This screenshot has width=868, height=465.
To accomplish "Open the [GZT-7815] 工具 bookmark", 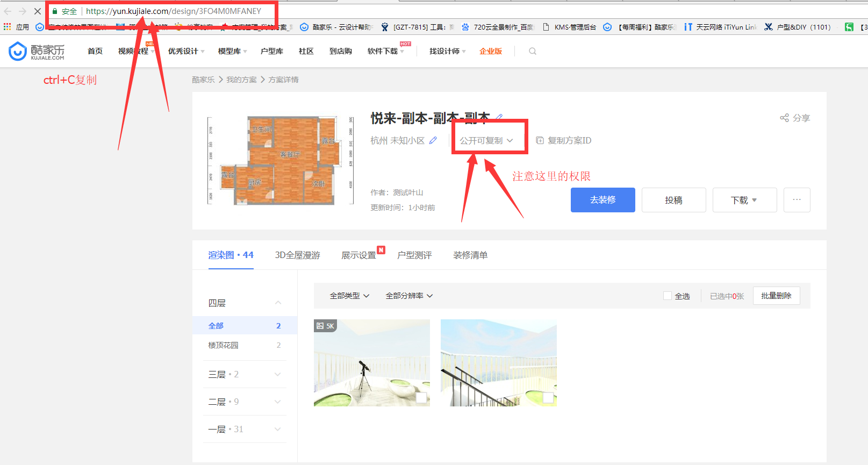I will (x=418, y=27).
